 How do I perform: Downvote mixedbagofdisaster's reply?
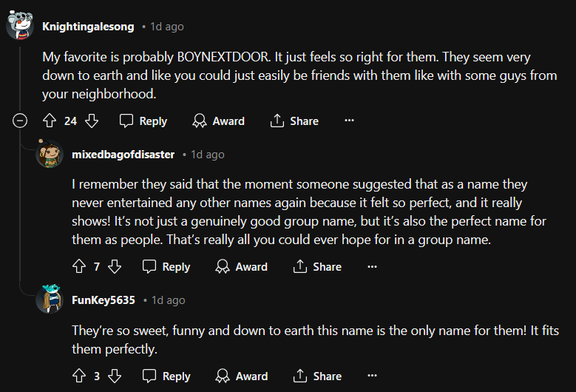(x=115, y=266)
